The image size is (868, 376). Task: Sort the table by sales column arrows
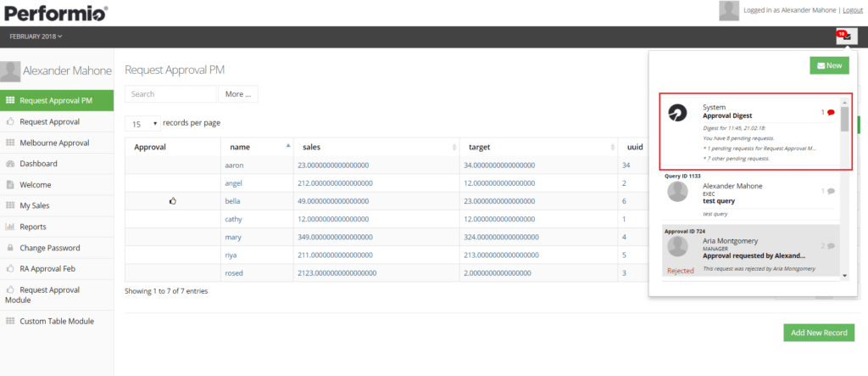454,147
